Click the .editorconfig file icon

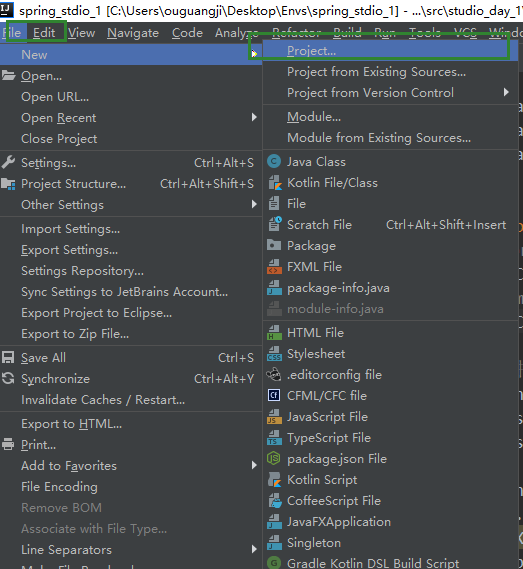274,374
